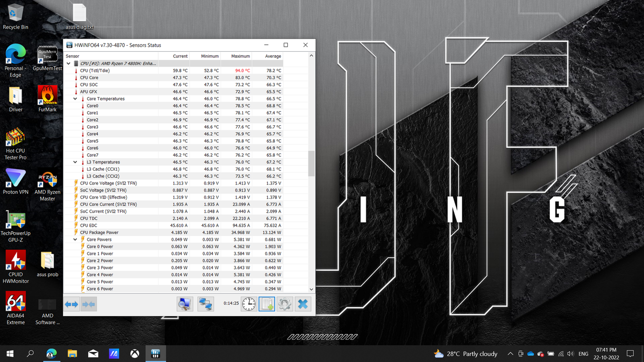Collapse the Core Temperatures group
The height and width of the screenshot is (362, 644).
(x=75, y=99)
